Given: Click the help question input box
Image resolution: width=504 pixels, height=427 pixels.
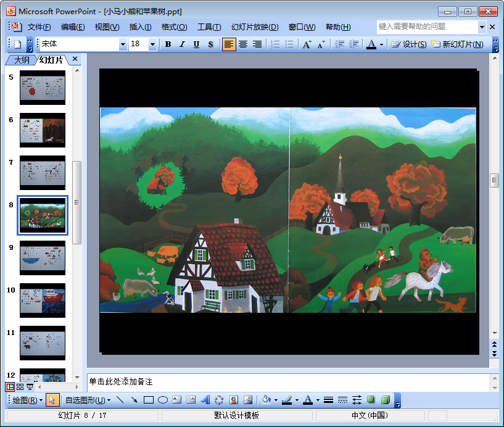Looking at the screenshot, I should pyautogui.click(x=427, y=27).
